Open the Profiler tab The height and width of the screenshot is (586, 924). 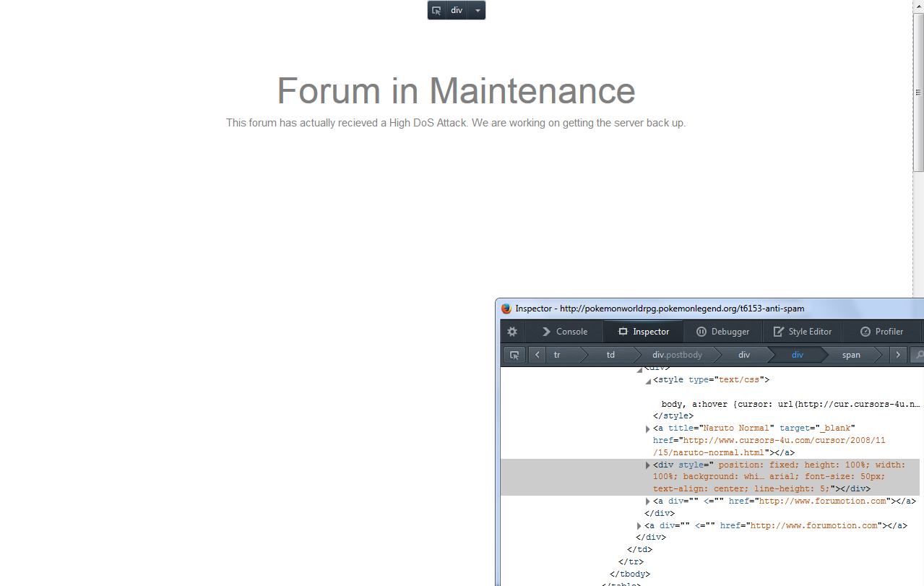pos(882,332)
